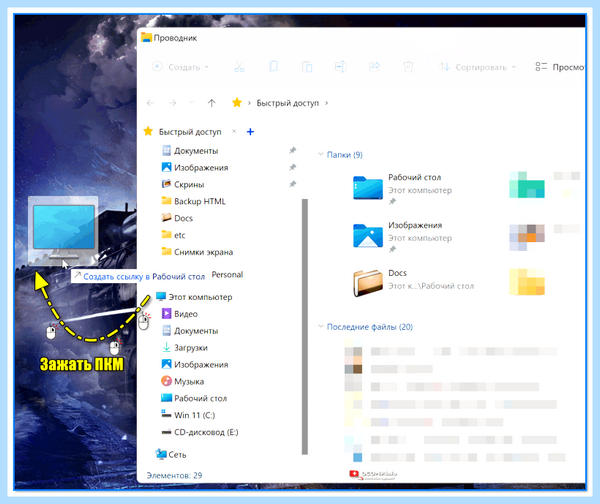Click the Проводник window title

click(175, 38)
